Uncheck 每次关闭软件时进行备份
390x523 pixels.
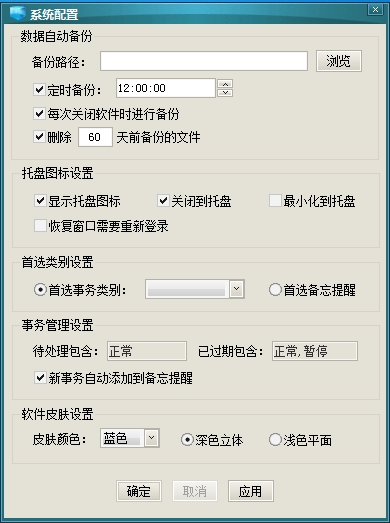click(39, 114)
